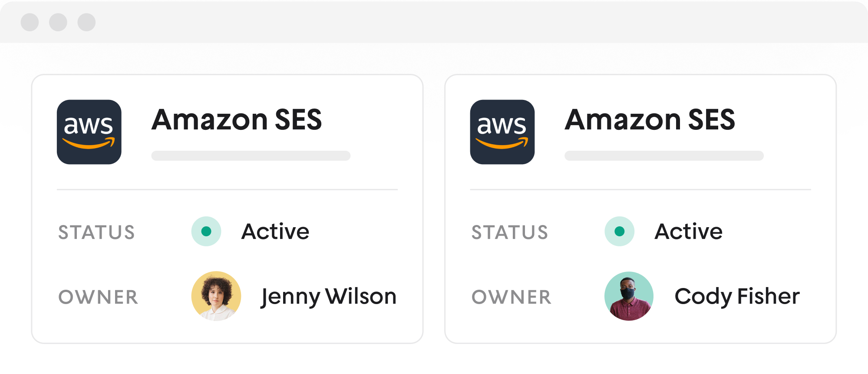Screen dimensions: 868x374
Task: Click the gray placeholder bar under right title
Action: [664, 156]
